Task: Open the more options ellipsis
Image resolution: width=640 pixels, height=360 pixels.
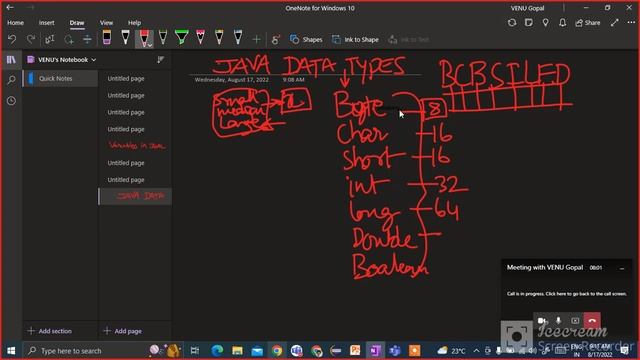Action: coord(631,23)
